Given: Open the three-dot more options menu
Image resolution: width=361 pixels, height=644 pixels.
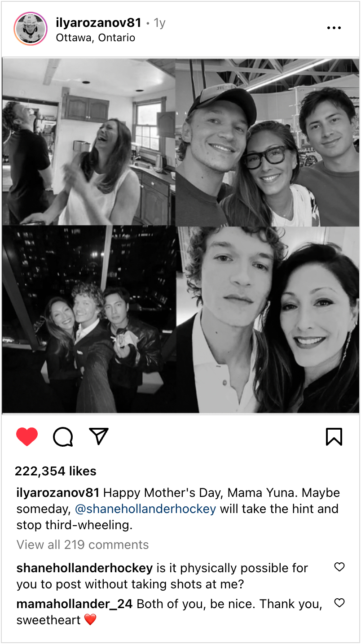Looking at the screenshot, I should coord(334,28).
